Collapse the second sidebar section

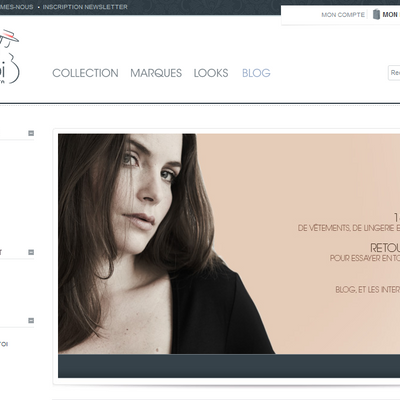31,252
